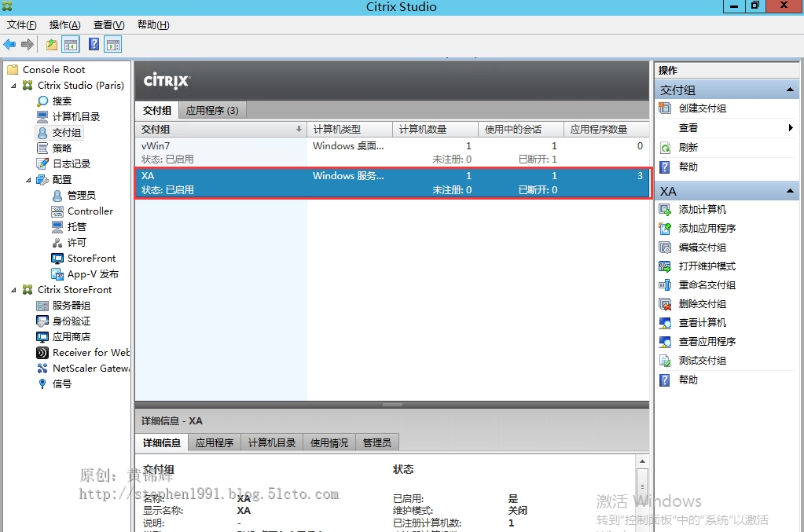Open the 查看(V) menu
Viewport: 804px width, 532px height.
[x=108, y=24]
